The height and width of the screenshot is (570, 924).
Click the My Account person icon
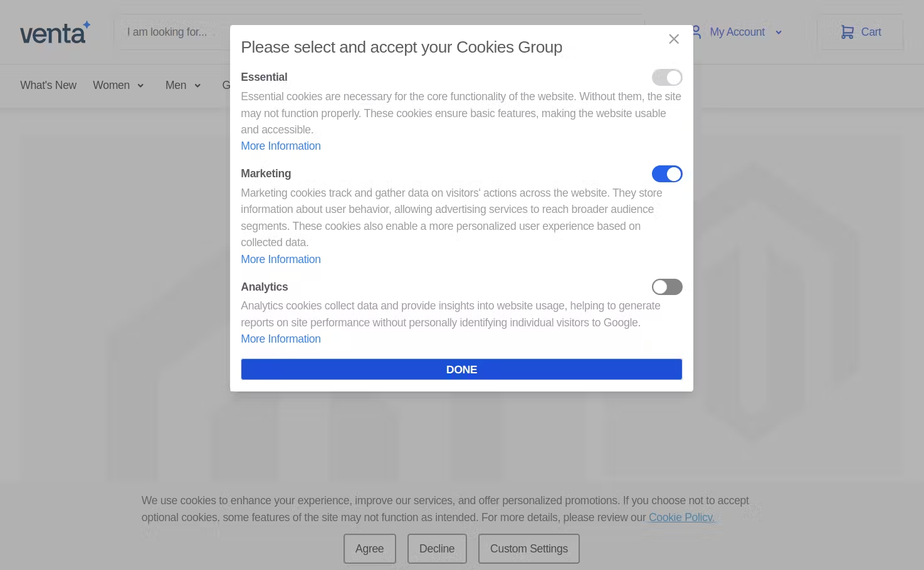[694, 32]
